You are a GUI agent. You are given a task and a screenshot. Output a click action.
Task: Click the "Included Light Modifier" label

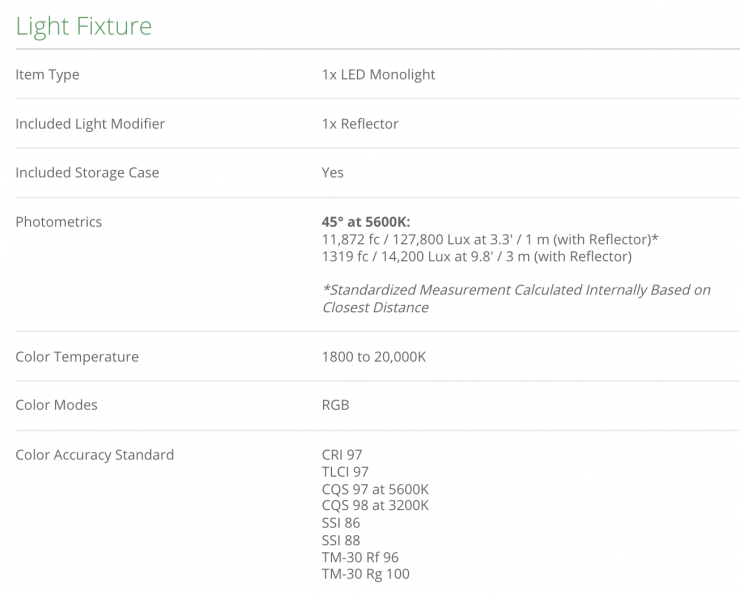90,124
